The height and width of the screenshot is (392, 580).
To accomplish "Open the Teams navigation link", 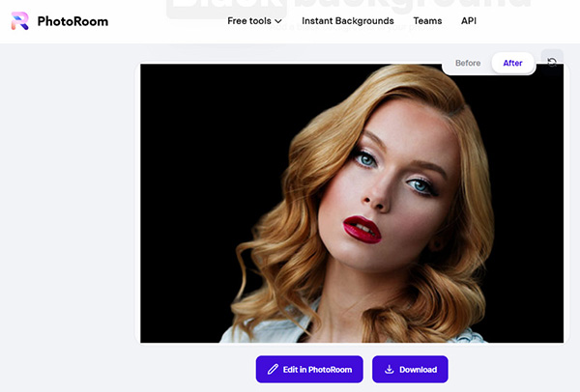I will pyautogui.click(x=427, y=20).
